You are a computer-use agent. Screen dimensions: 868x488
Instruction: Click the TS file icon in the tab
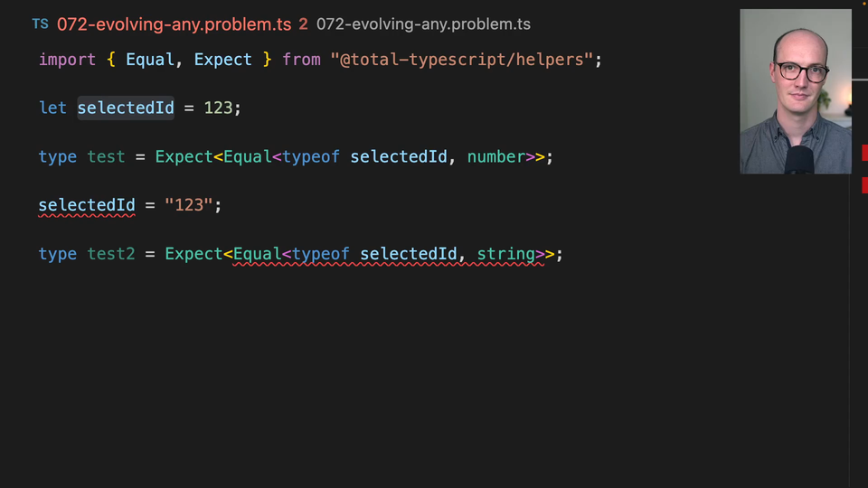pos(40,24)
